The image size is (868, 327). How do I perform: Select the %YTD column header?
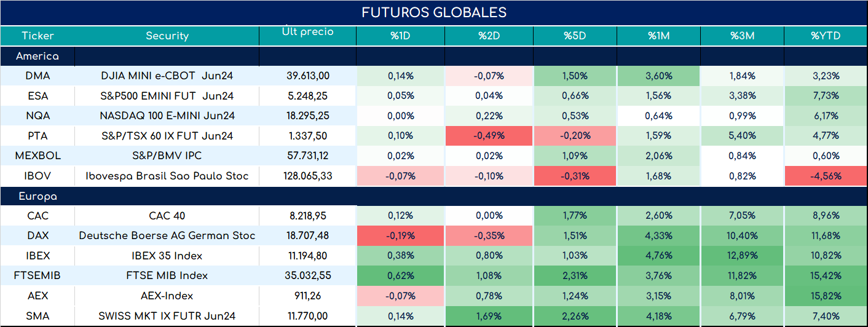point(826,36)
